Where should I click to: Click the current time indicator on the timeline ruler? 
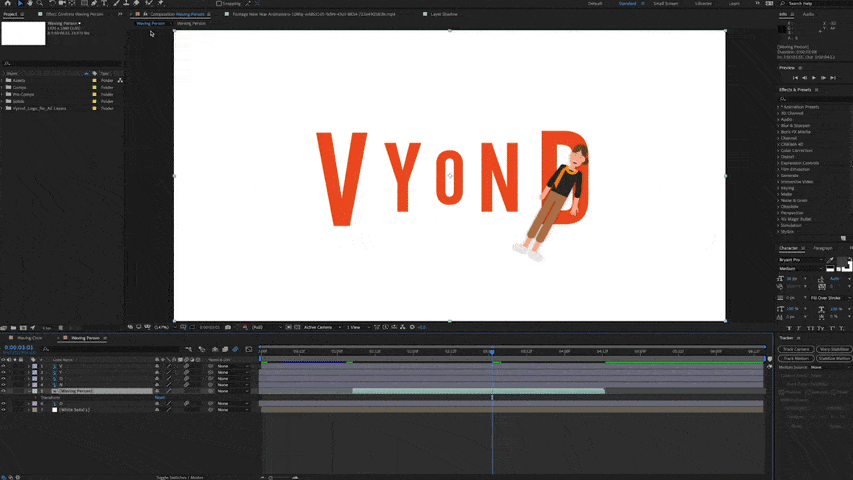tap(492, 352)
